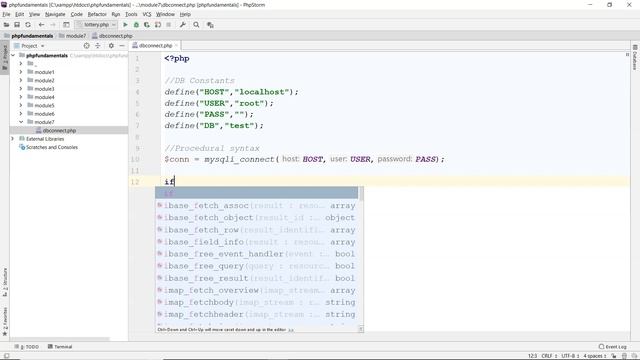
Task: Expand the module1 folder
Action: click(x=21, y=72)
